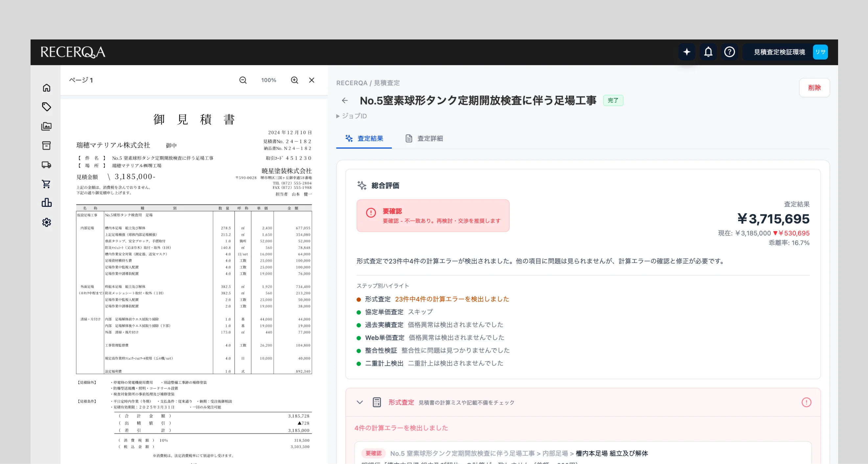Expand the ジョブID disclosure triangle

tap(338, 116)
